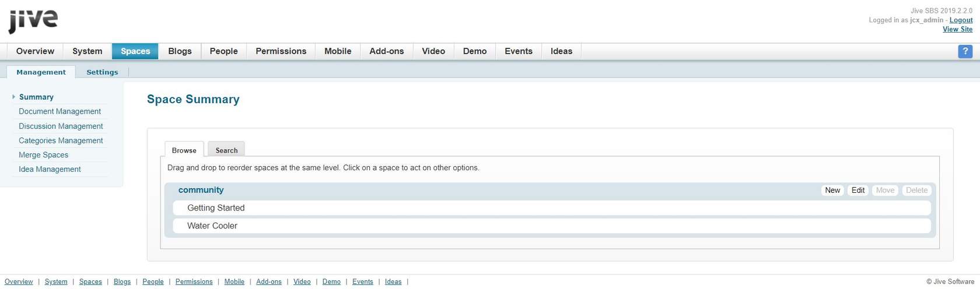
Task: Open the Spaces tab in main navigation
Action: click(135, 51)
